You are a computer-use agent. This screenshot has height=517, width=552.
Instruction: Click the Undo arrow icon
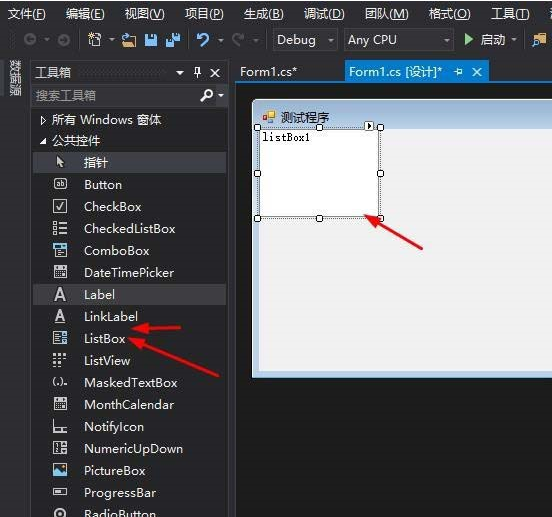pos(203,40)
